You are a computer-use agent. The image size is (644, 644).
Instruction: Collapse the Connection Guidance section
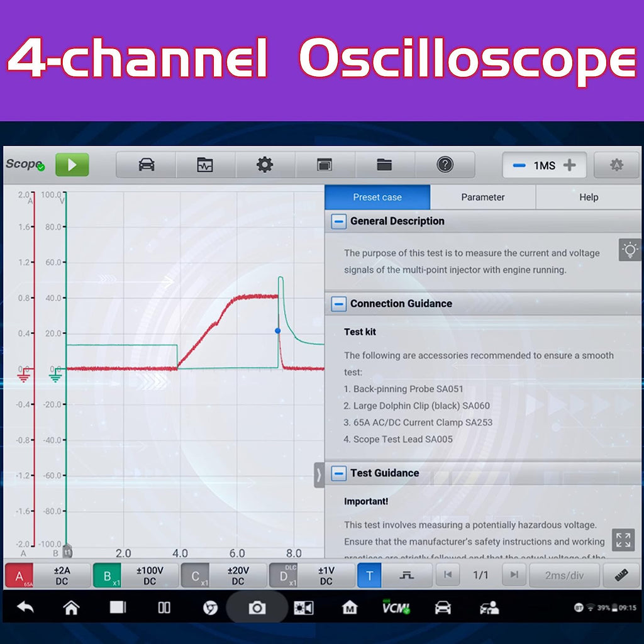338,304
